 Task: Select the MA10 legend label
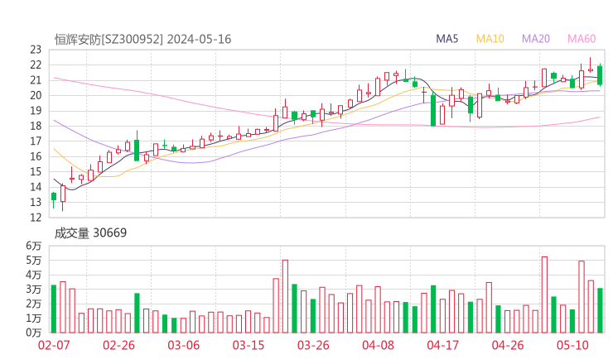coord(490,39)
